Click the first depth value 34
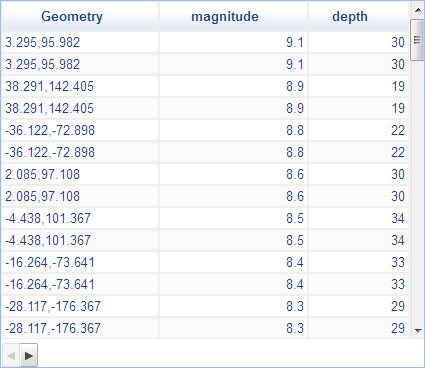This screenshot has height=368, width=425. coord(398,218)
